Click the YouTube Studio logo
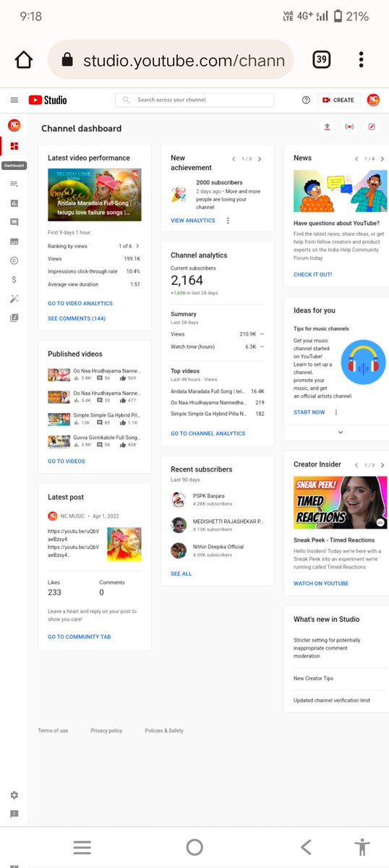 click(x=48, y=100)
